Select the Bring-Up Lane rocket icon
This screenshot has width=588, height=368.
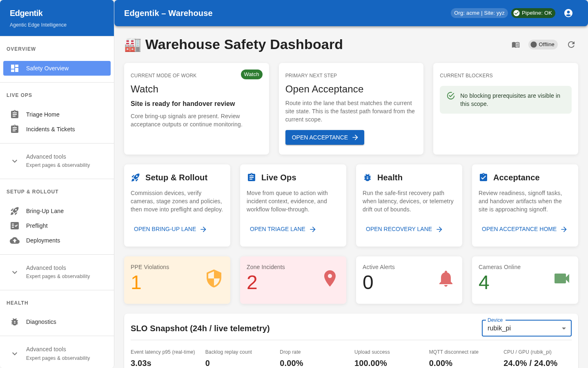point(15,211)
